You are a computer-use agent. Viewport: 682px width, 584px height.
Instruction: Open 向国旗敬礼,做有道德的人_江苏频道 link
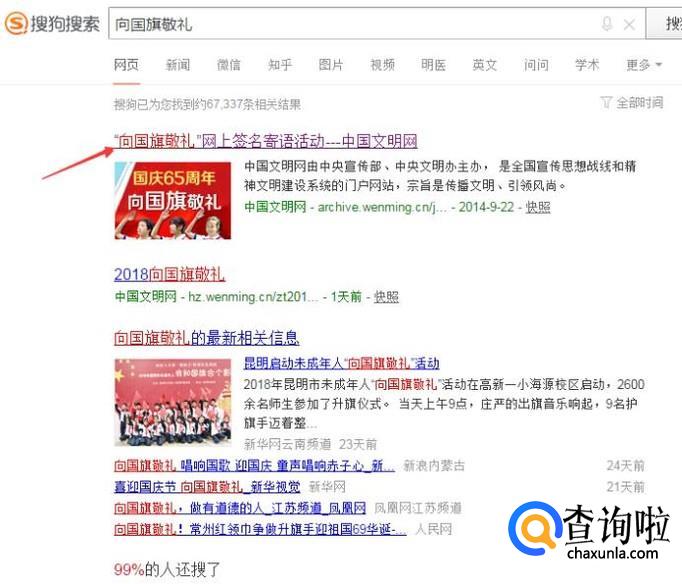click(x=240, y=507)
